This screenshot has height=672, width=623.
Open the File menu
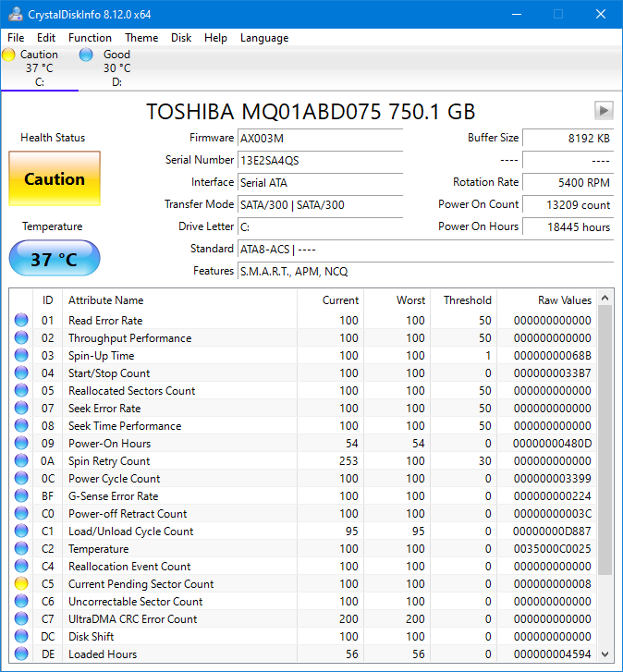[16, 38]
